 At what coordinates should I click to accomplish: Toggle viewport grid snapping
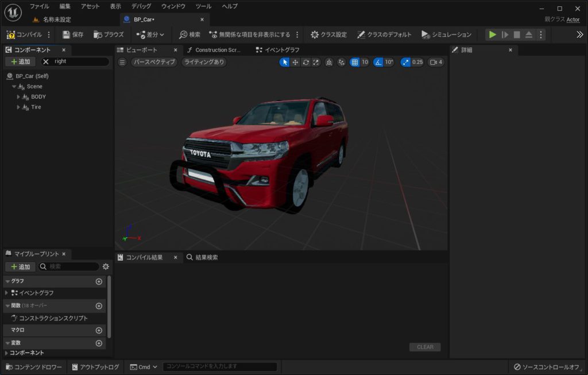[x=354, y=62]
